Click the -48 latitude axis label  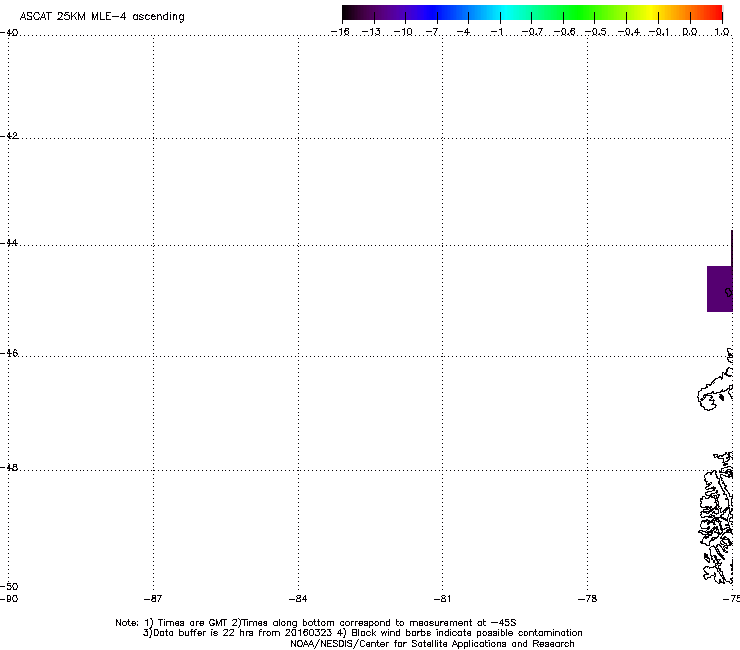coord(9,467)
